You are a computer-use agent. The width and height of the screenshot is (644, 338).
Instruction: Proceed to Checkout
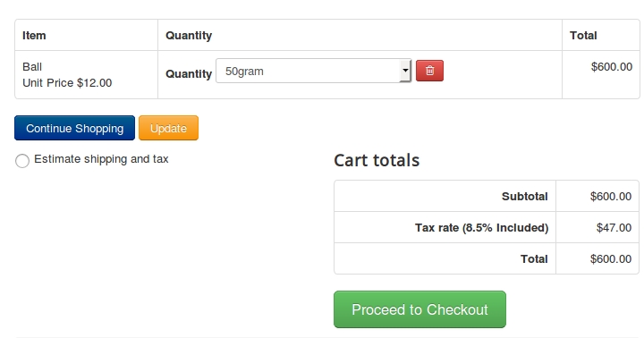tap(419, 309)
